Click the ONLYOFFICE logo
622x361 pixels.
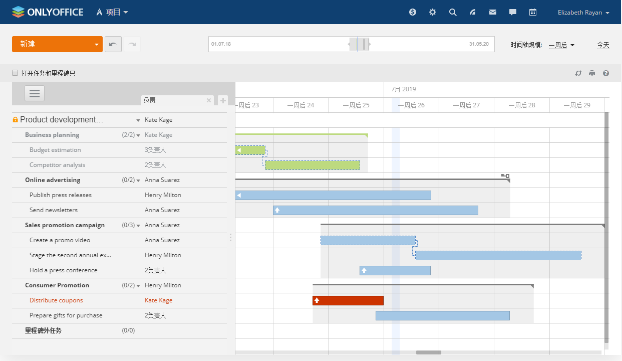click(x=48, y=12)
